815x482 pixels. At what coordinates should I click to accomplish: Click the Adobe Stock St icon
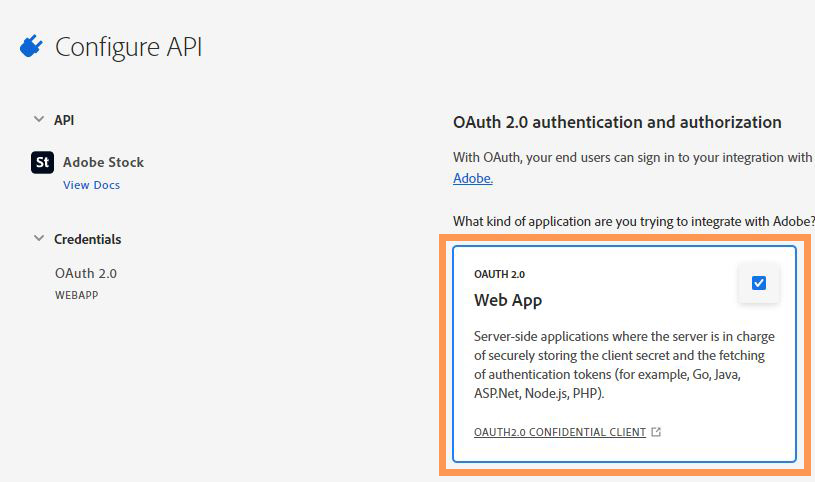42,162
